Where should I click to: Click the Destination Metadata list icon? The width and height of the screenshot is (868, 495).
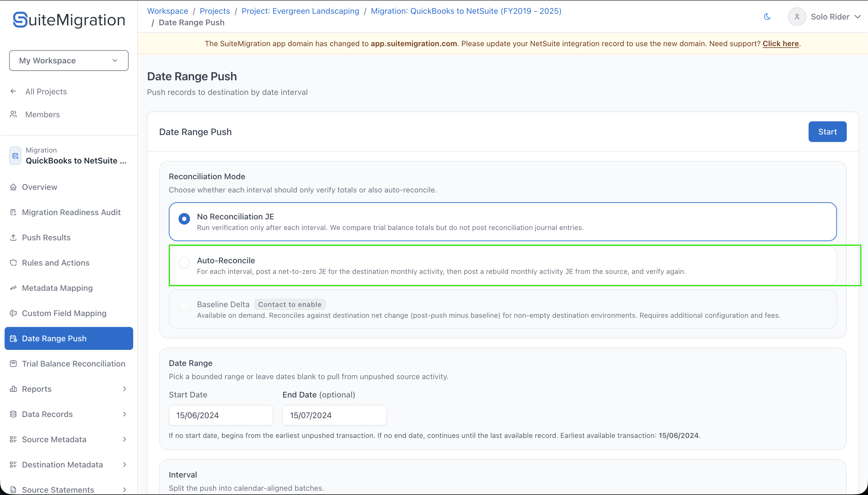pos(13,464)
